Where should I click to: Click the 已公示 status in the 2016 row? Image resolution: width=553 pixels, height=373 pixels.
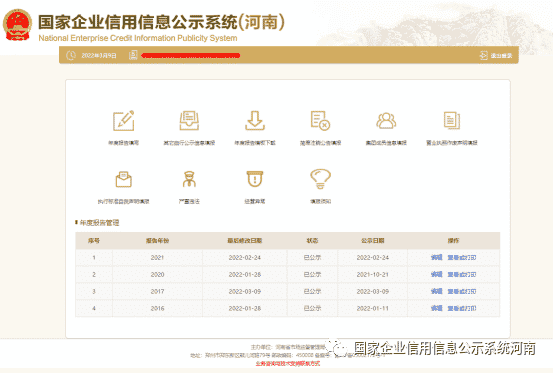coord(312,308)
